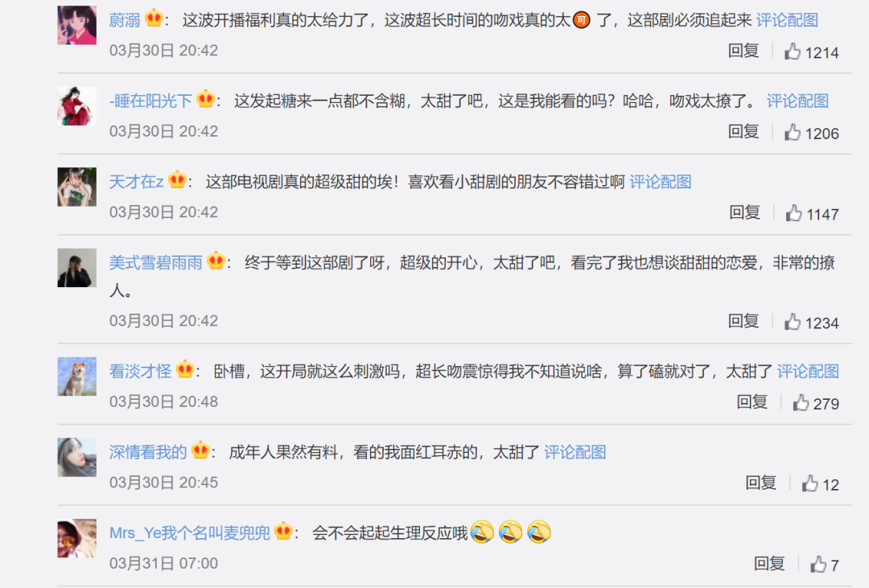Reply to 美式雪碧雨雨's comment
Viewport: 869px width, 588px height.
(x=743, y=321)
